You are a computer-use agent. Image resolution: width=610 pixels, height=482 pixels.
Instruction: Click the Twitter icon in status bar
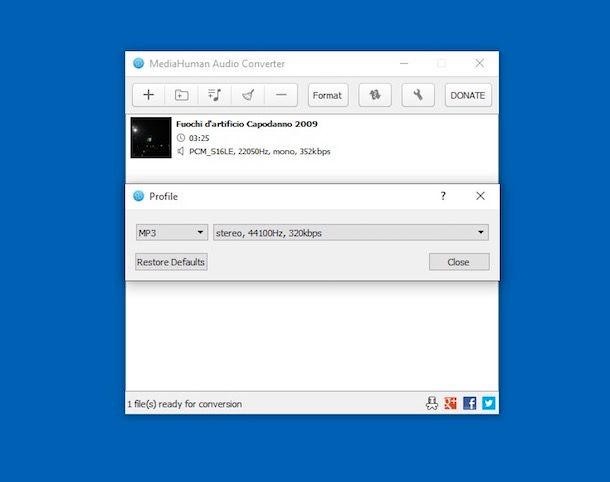point(489,403)
